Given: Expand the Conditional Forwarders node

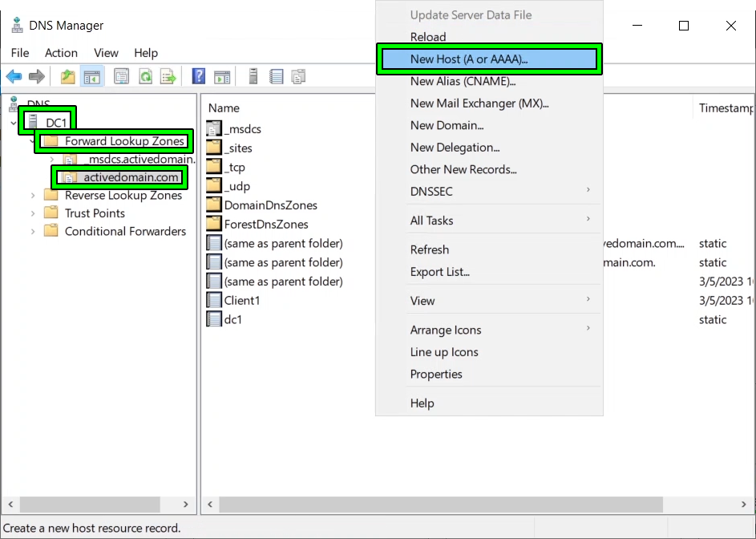Looking at the screenshot, I should pyautogui.click(x=33, y=232).
